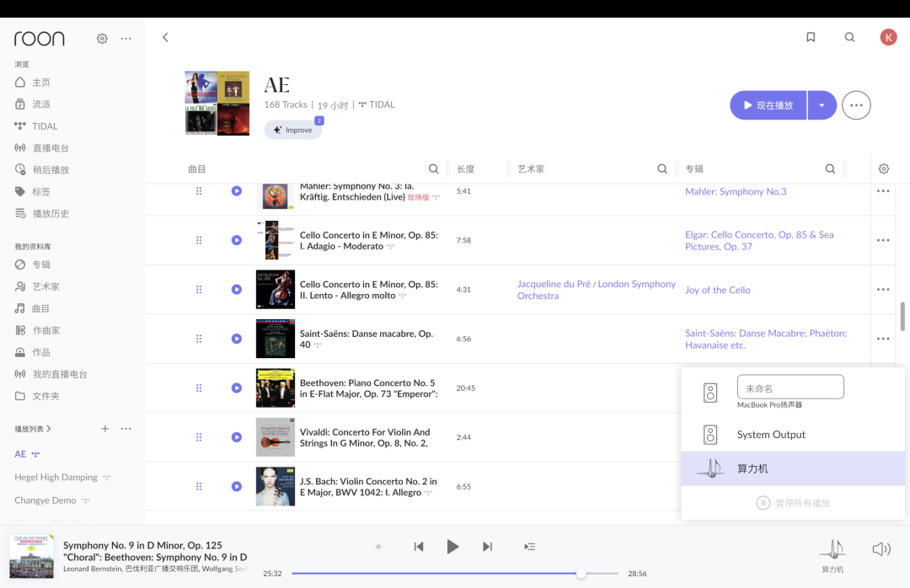
Task: Search in the 艺术家 artist column
Action: point(662,169)
